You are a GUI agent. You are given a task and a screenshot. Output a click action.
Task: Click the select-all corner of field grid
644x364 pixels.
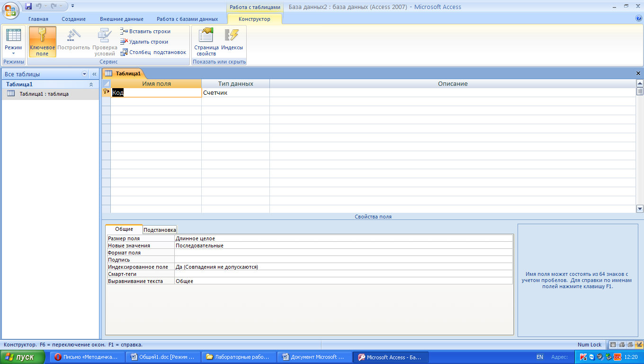(x=106, y=83)
